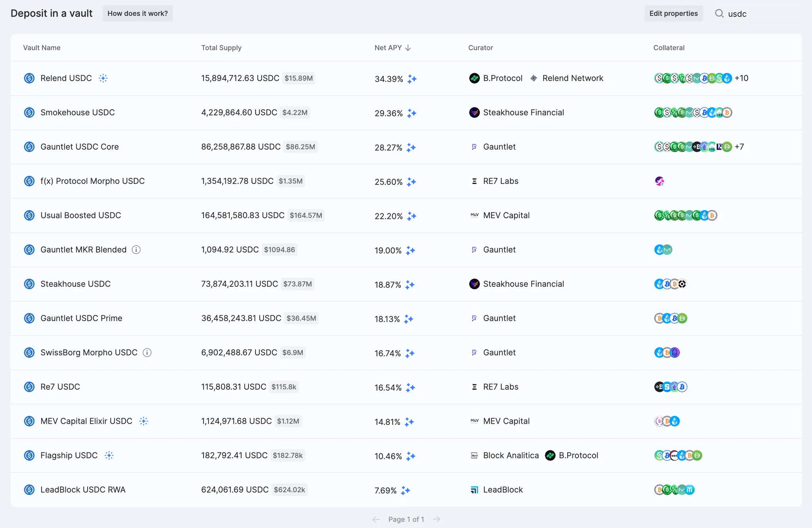This screenshot has width=812, height=528.
Task: Click collateral icons in Re7 USDC row
Action: coord(670,387)
